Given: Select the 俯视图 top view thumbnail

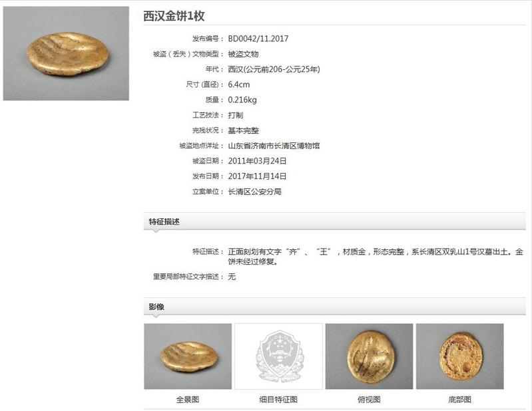Looking at the screenshot, I should click(x=369, y=356).
